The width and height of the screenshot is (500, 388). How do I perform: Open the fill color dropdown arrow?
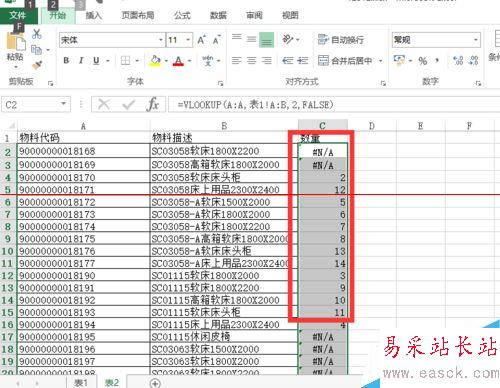(166, 61)
